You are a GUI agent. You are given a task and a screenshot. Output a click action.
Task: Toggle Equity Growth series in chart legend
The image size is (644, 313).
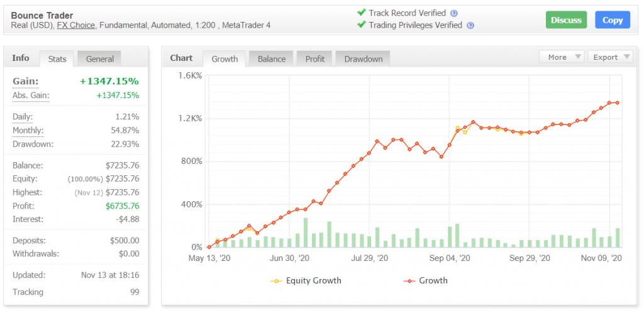306,280
